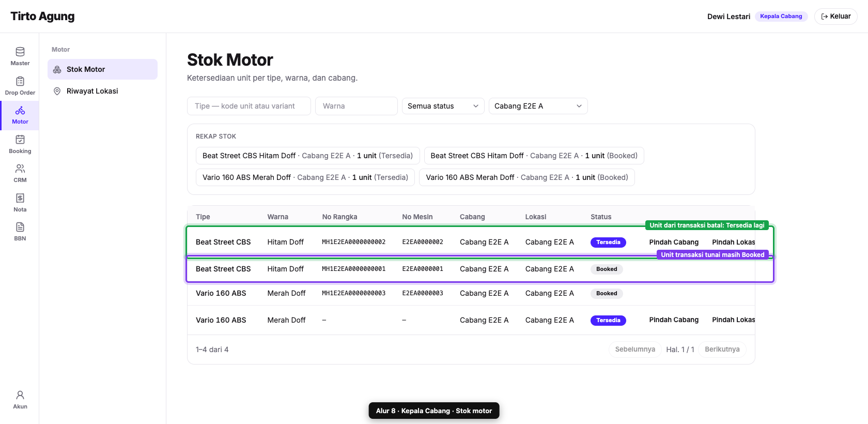Click the Stok Motor boxes icon
Viewport: 868px width, 424px height.
point(57,69)
